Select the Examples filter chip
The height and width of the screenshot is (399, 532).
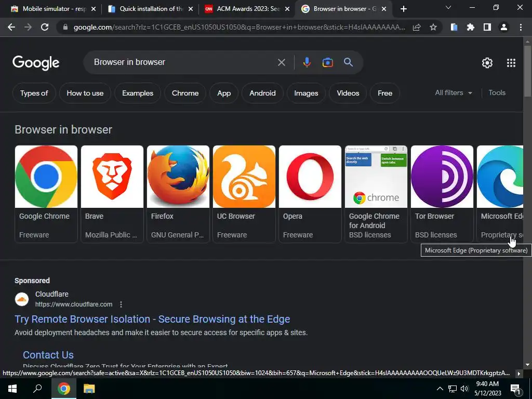click(x=138, y=93)
